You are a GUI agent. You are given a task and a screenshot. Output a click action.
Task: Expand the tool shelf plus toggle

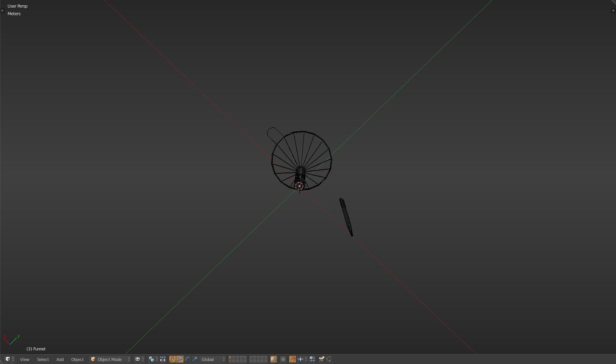[x=2, y=11]
